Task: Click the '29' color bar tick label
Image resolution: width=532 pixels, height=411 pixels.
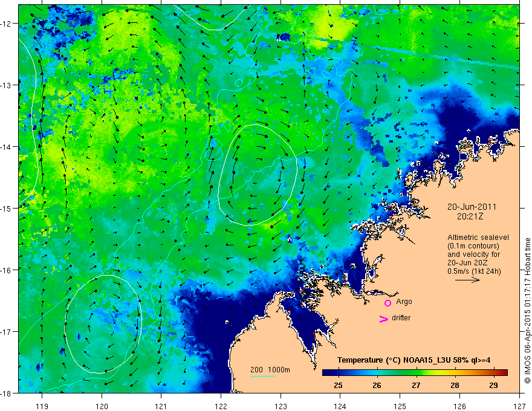Action: 494,385
